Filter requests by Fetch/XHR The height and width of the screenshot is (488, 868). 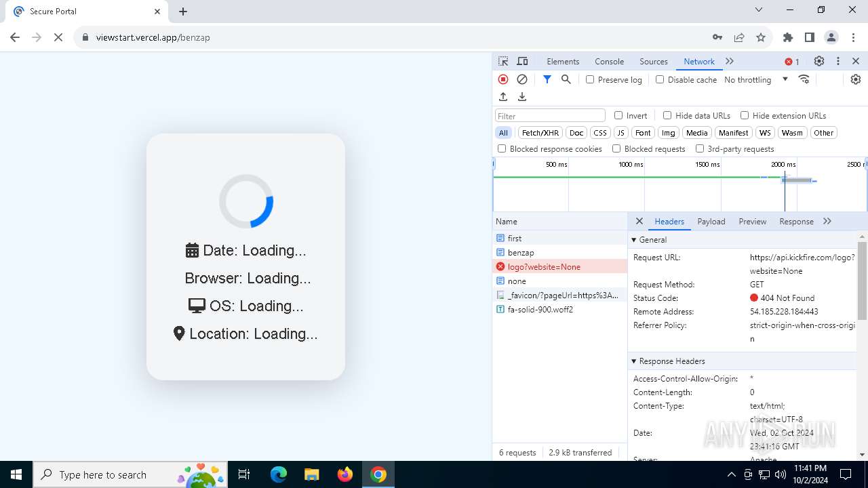tap(540, 133)
